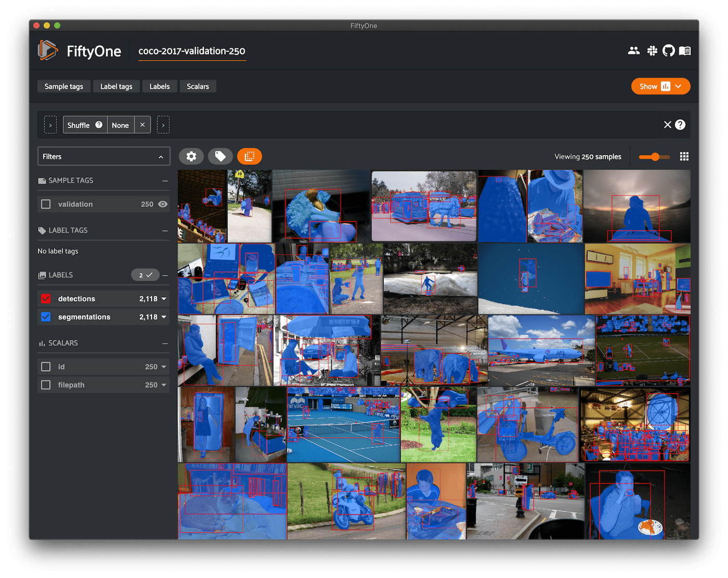Open the Label tags tab
Image resolution: width=728 pixels, height=578 pixels.
(x=116, y=86)
